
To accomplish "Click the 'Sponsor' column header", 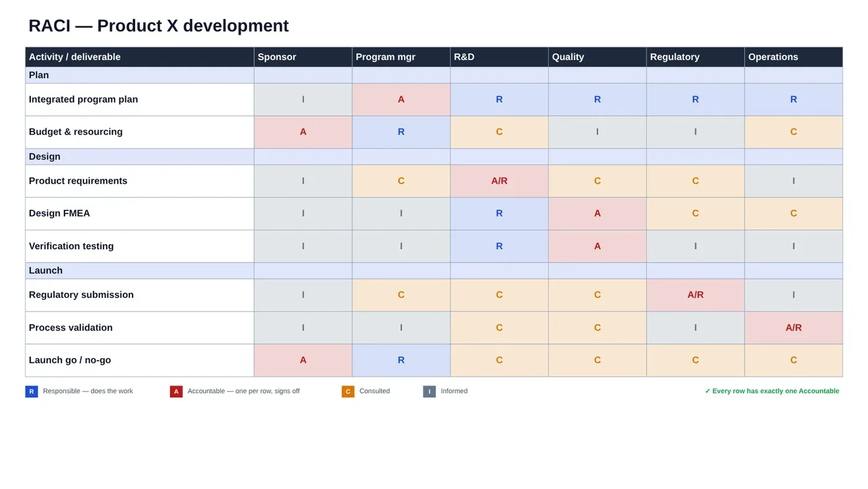I will pyautogui.click(x=303, y=57).
